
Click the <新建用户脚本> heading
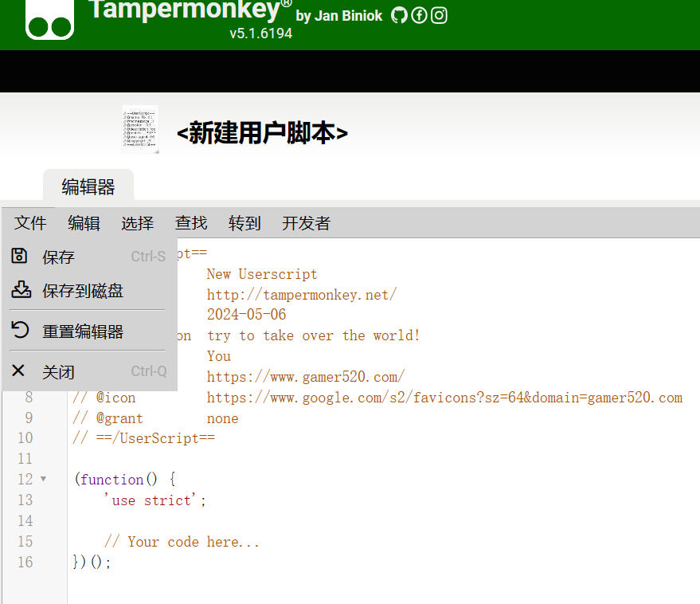click(x=262, y=133)
